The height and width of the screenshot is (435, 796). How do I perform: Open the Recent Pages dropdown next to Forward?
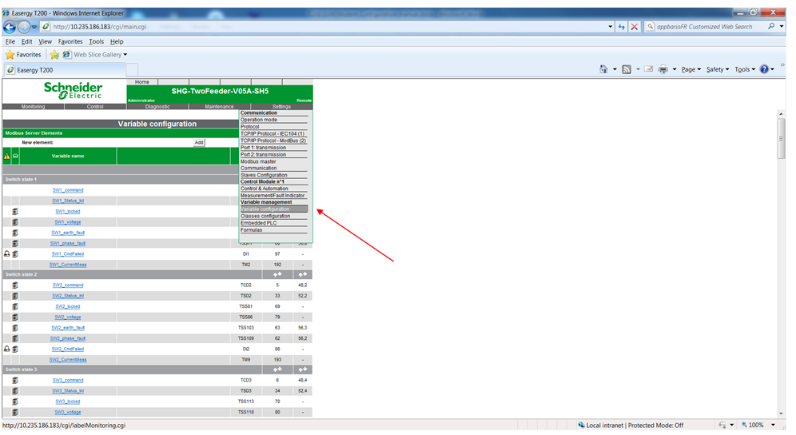(x=35, y=27)
